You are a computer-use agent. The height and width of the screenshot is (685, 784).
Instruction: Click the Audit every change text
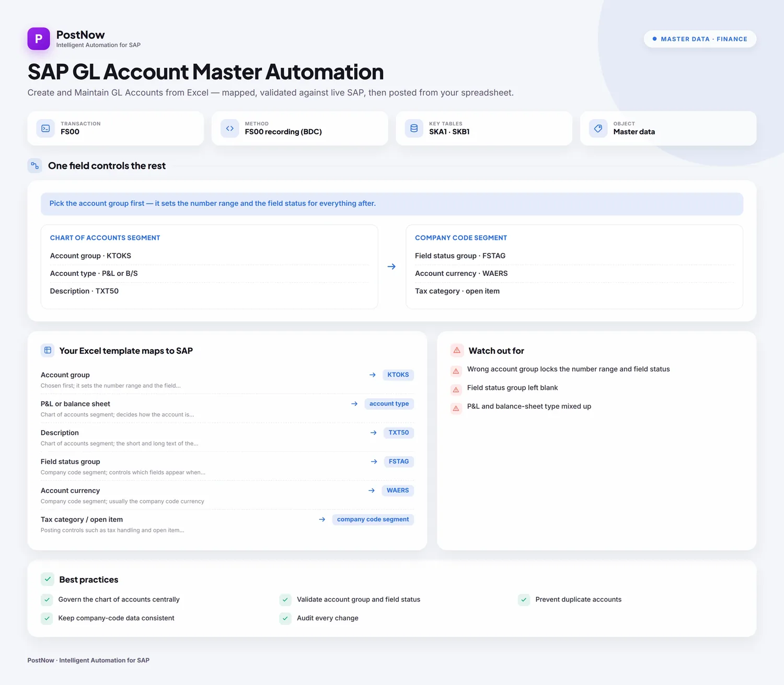(328, 618)
